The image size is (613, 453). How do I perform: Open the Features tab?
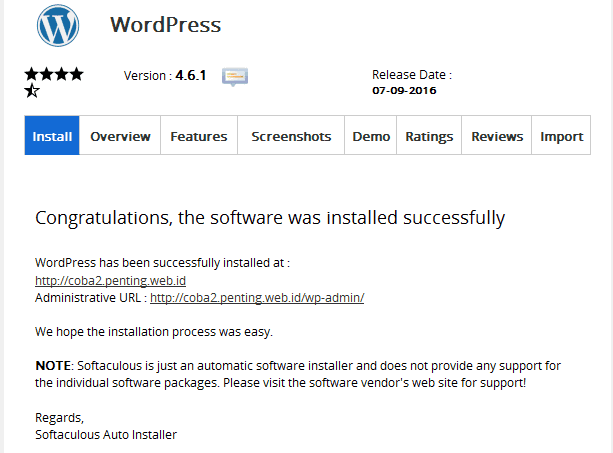tap(199, 135)
